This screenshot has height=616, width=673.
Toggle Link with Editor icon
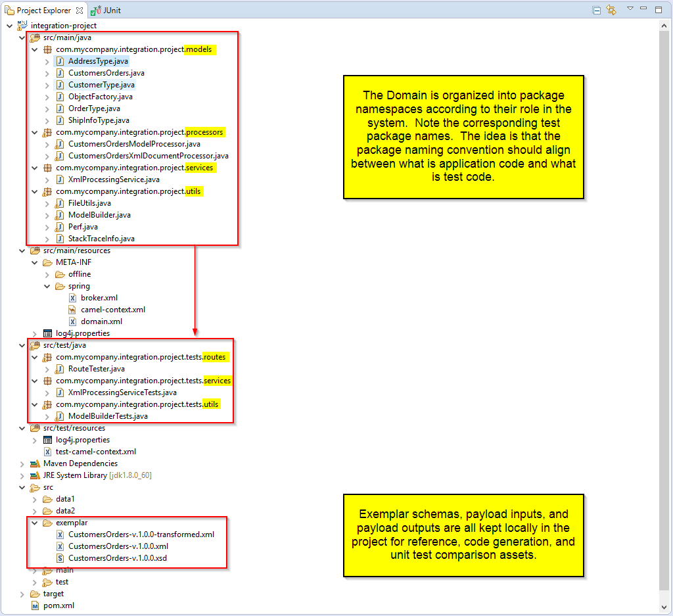611,10
